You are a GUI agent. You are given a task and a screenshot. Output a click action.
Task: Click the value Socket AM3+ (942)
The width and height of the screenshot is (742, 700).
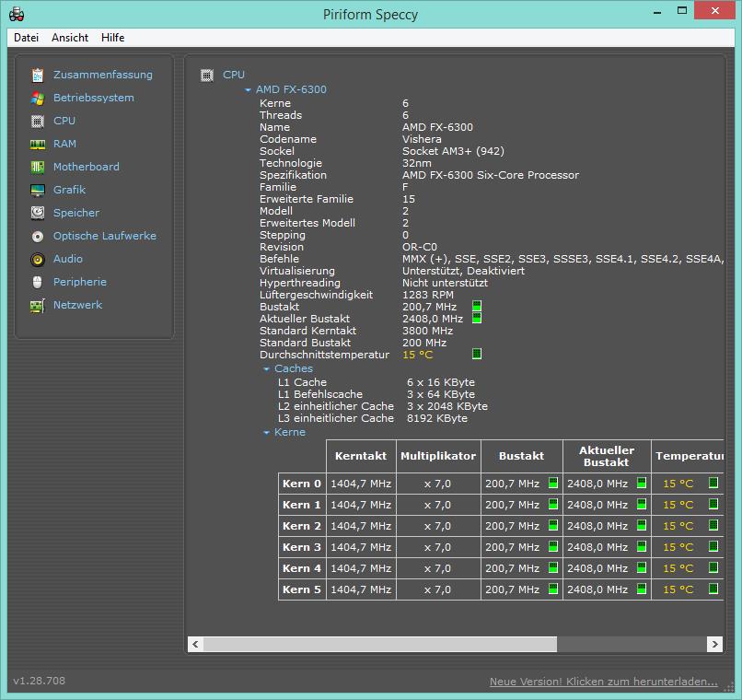click(x=453, y=151)
